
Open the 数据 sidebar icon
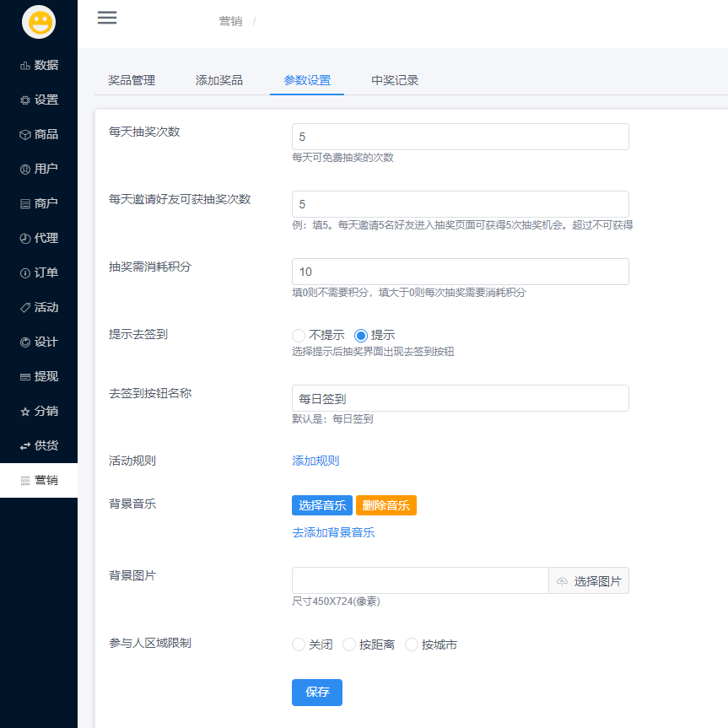click(25, 66)
